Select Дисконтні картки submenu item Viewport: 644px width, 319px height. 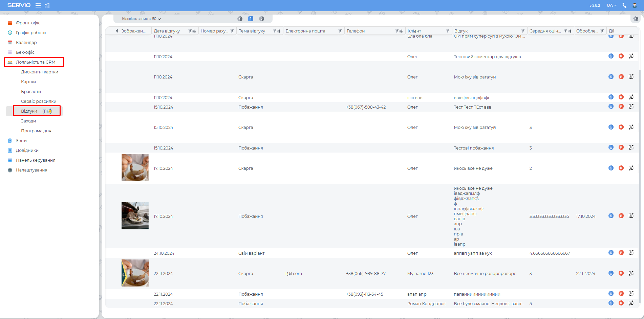[x=40, y=72]
